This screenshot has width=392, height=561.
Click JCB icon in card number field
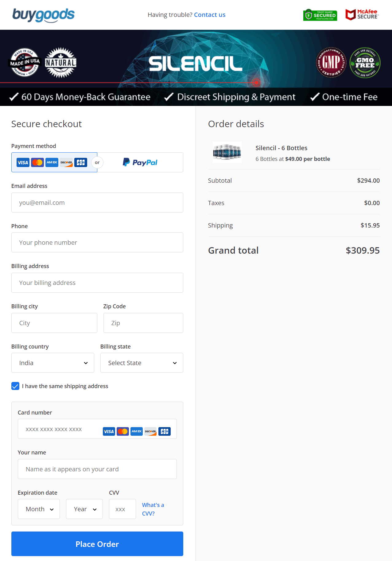click(165, 431)
